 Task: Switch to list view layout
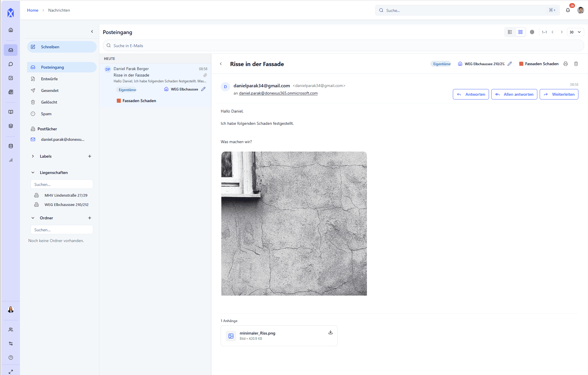point(510,32)
